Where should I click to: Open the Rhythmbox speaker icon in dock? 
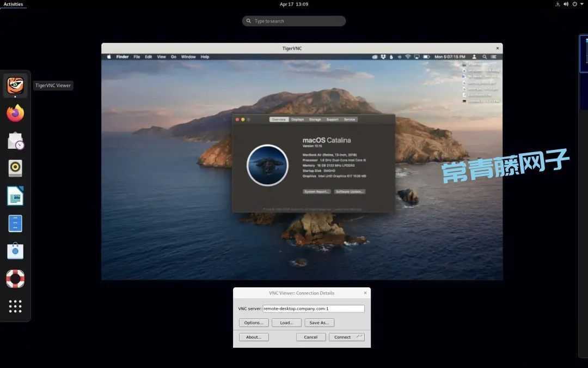point(15,168)
